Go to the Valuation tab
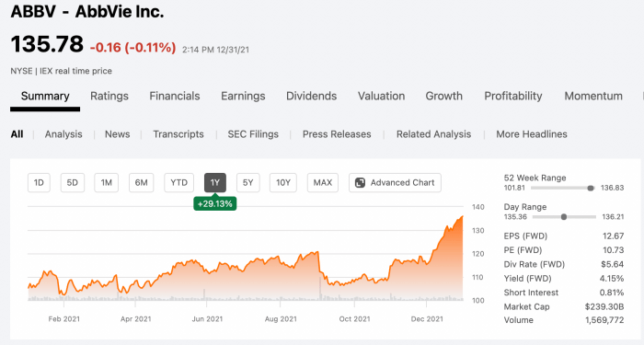The image size is (644, 345). pyautogui.click(x=381, y=96)
